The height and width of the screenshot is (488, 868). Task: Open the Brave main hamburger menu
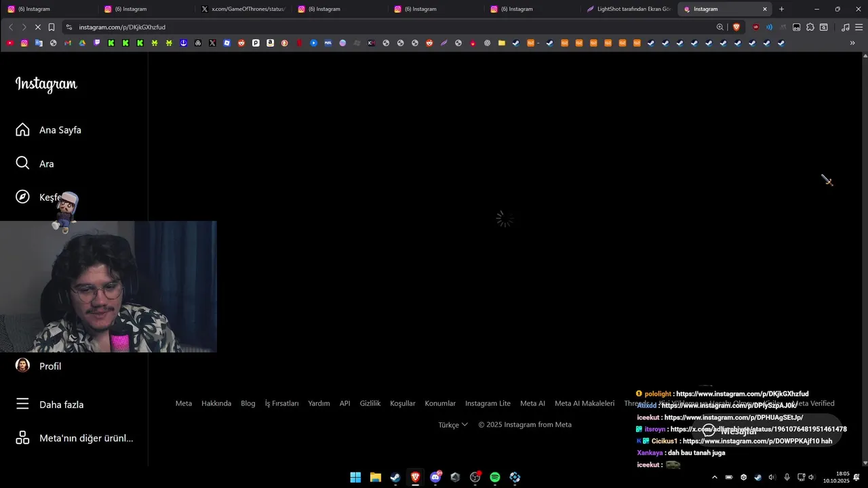[x=859, y=27]
